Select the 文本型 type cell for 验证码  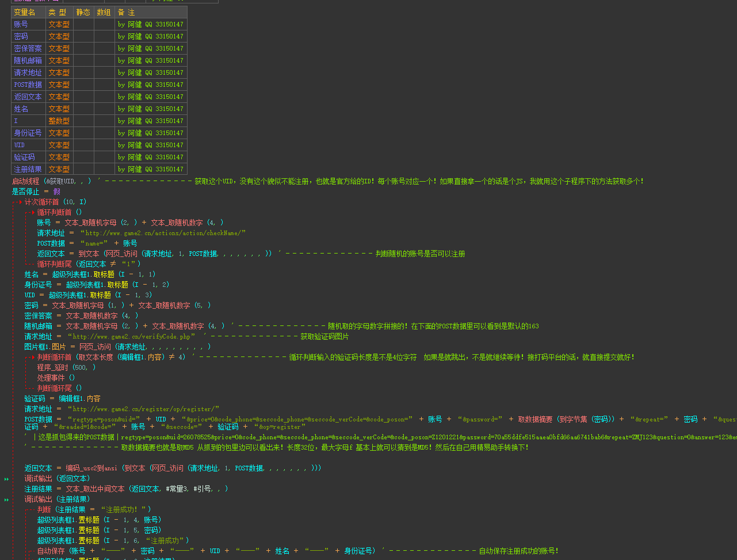59,157
